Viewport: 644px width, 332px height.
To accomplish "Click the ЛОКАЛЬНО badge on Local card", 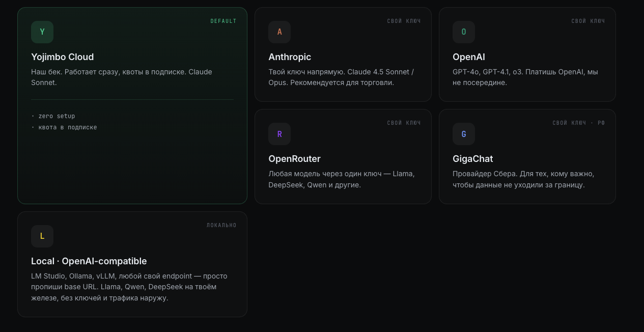I will [x=221, y=226].
